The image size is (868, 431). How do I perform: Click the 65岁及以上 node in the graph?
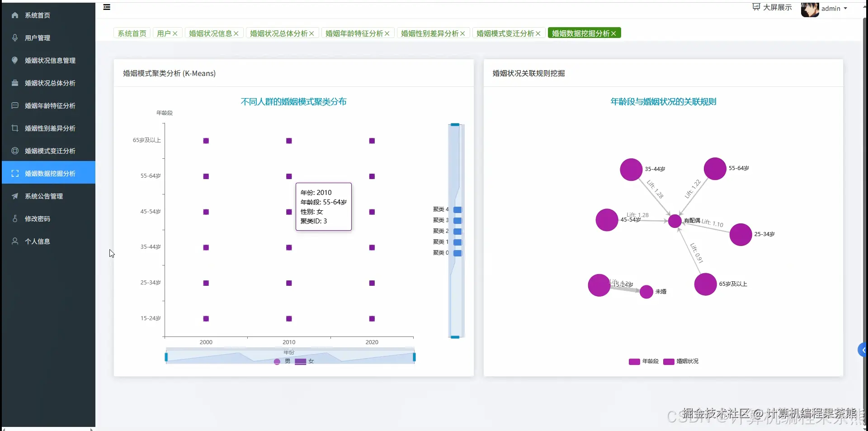(x=705, y=284)
